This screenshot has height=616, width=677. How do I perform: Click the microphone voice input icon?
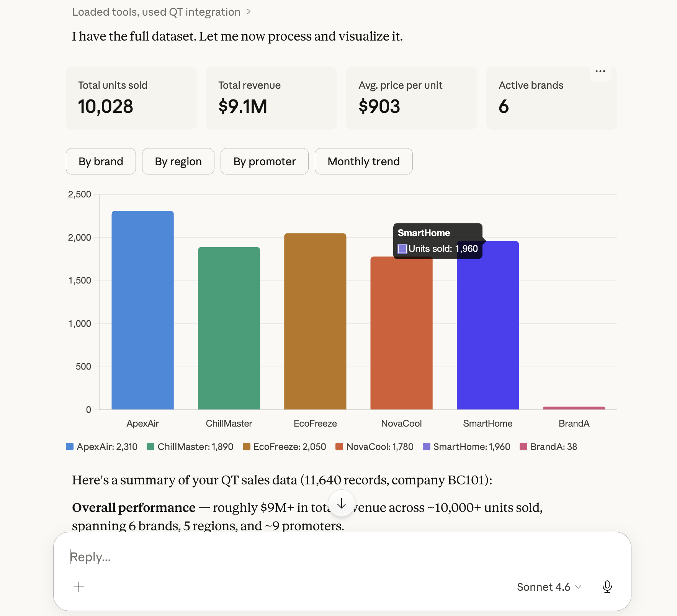click(x=607, y=587)
